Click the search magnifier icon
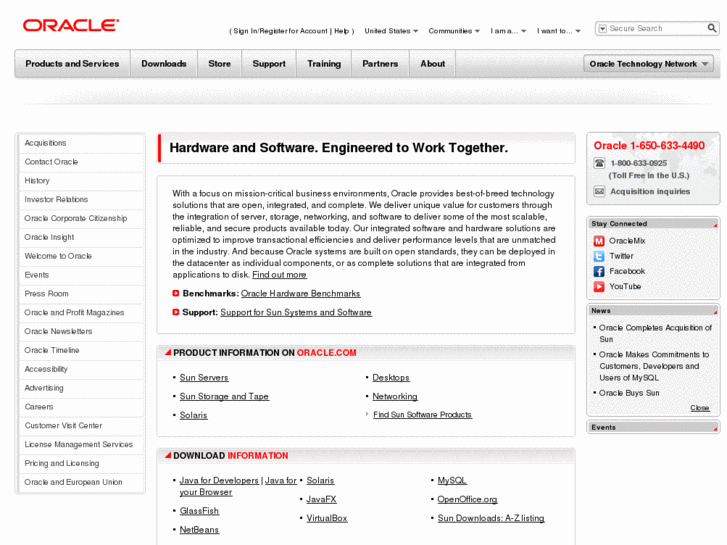This screenshot has width=727, height=545. [712, 28]
